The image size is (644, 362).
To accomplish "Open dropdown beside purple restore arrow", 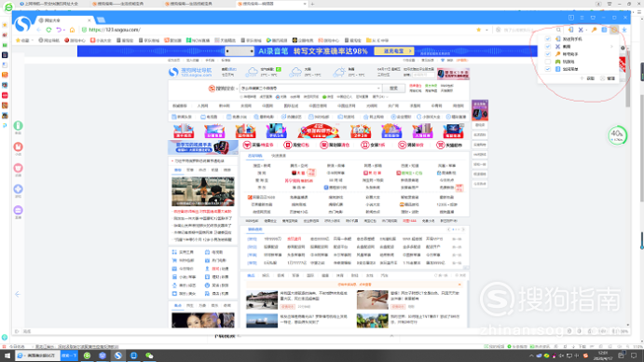I will (x=64, y=30).
